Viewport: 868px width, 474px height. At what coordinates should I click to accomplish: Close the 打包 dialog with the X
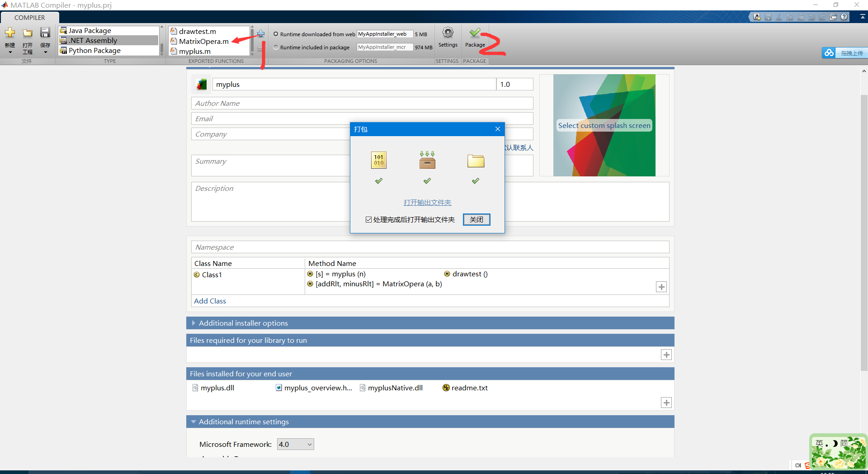pyautogui.click(x=498, y=129)
